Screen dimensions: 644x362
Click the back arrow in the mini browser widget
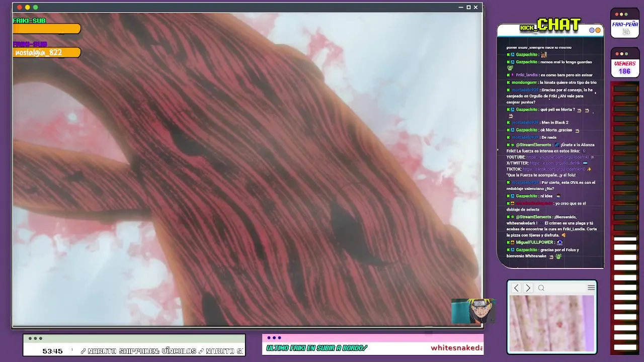pyautogui.click(x=516, y=288)
